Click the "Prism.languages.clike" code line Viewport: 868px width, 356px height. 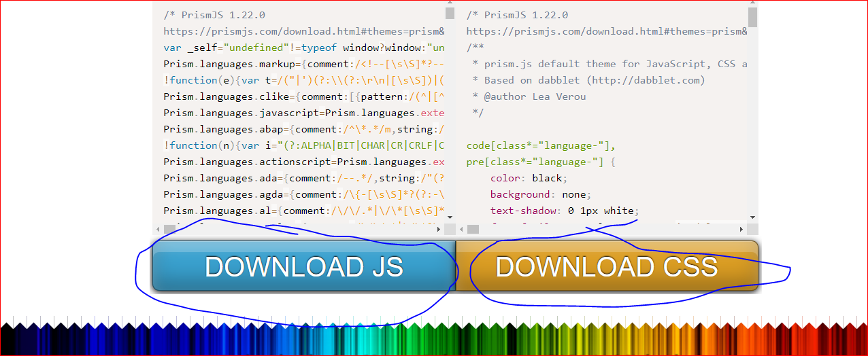(x=304, y=96)
